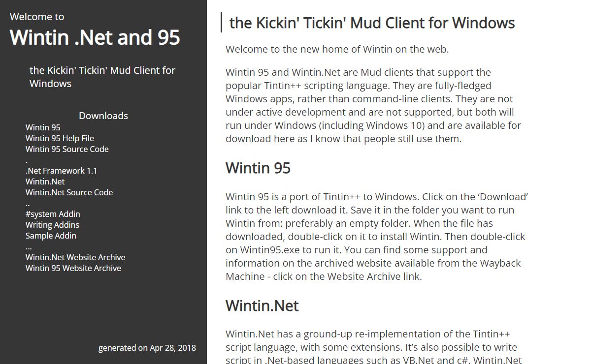
Task: Click the main Kickin' Tickin' Mud Client heading
Action: [x=372, y=23]
